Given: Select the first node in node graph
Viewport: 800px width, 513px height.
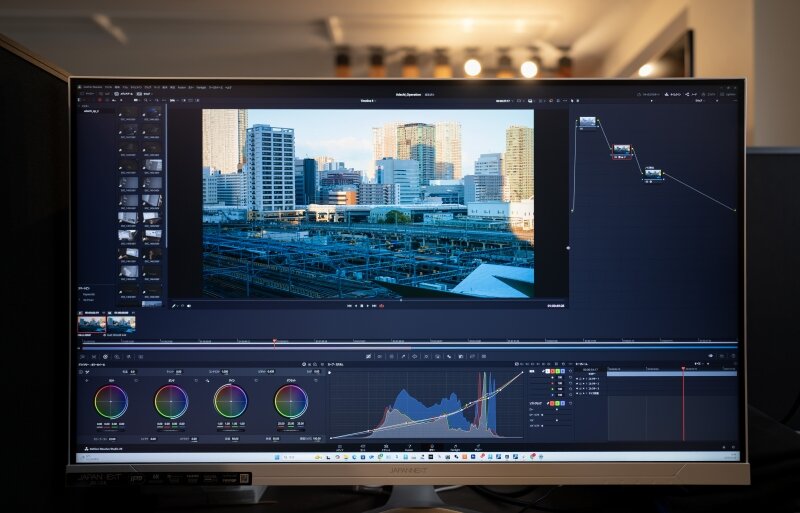Looking at the screenshot, I should point(587,122).
